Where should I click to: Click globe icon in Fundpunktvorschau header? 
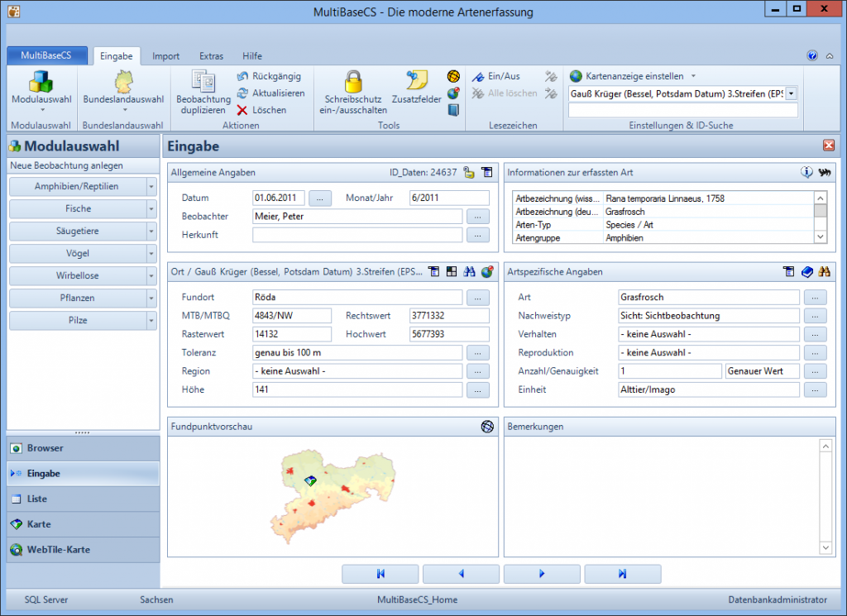488,427
